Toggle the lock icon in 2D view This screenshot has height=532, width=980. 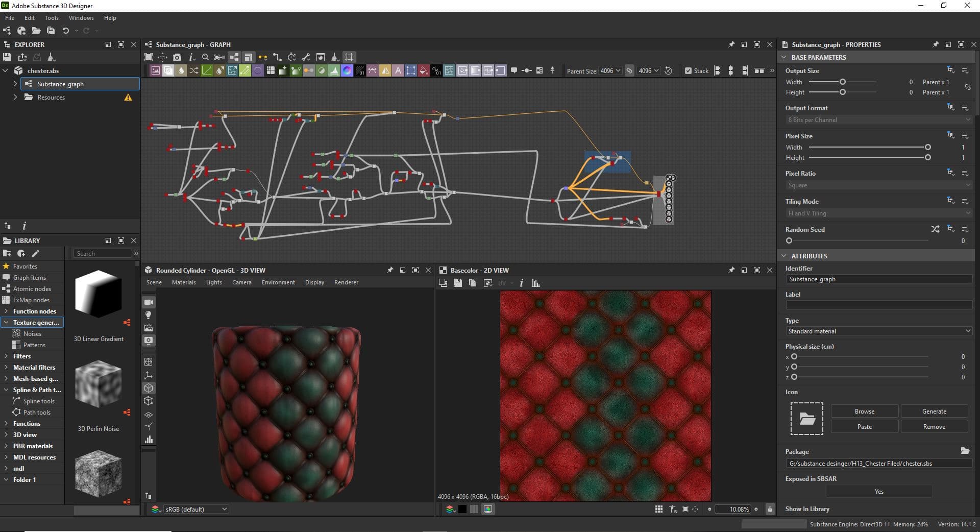tap(770, 509)
